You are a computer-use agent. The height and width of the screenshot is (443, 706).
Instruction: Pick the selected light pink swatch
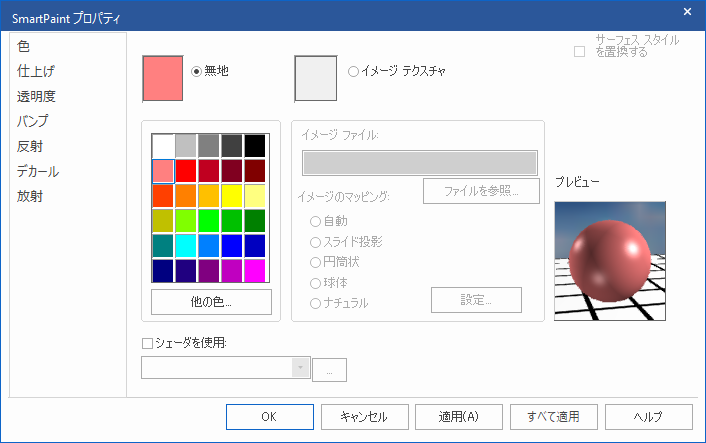click(163, 171)
